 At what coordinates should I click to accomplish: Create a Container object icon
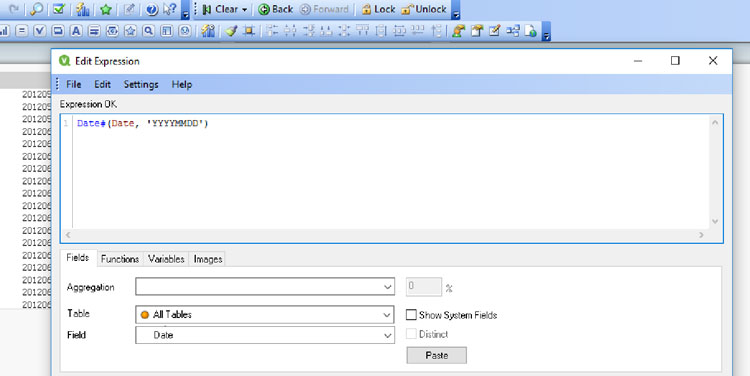point(166,31)
